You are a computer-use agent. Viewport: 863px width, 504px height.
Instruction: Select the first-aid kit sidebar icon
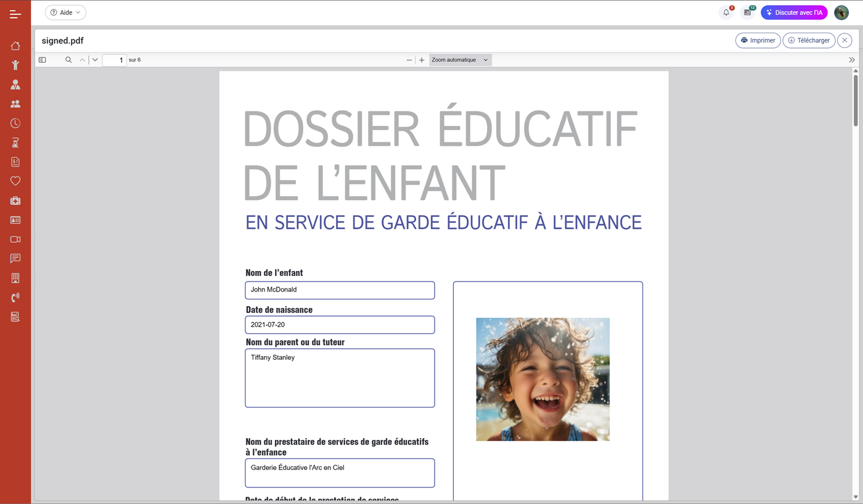point(15,200)
